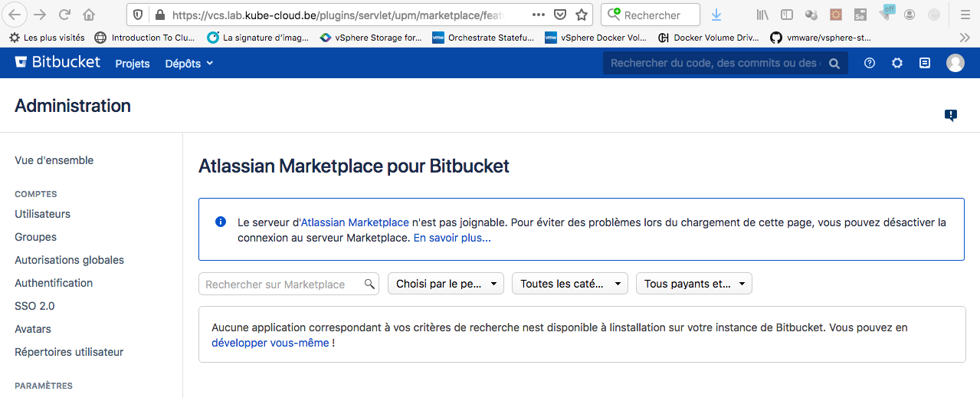
Task: Reload the current page
Action: click(x=64, y=15)
